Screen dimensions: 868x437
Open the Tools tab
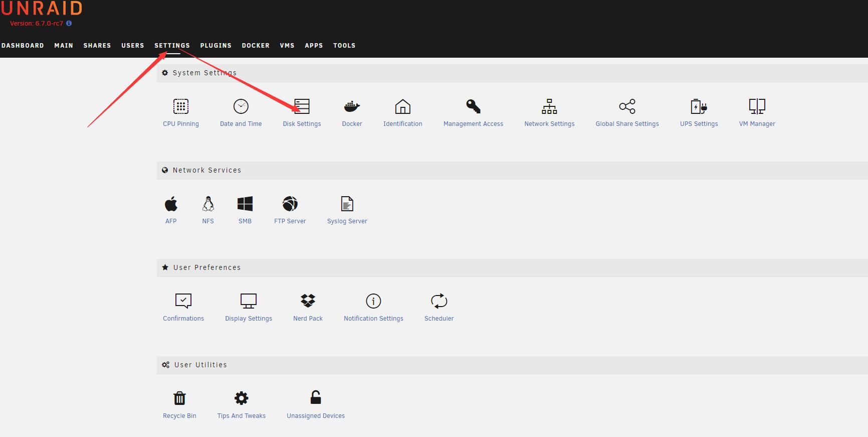(344, 45)
